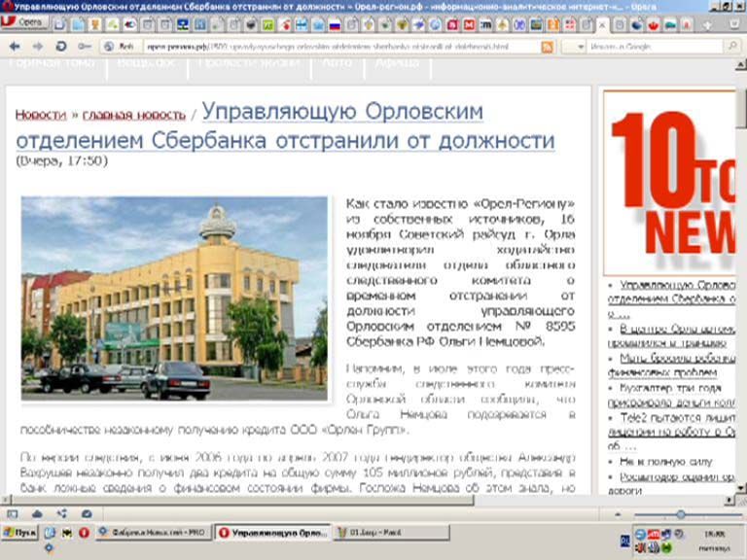The width and height of the screenshot is (747, 560).
Task: Switch to the tab with black 'm' icon
Action: 486,24
